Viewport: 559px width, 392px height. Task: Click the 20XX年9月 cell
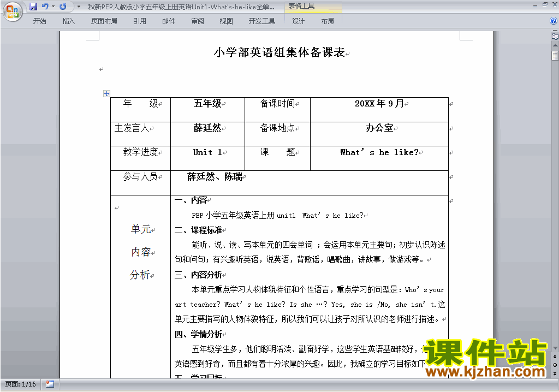coord(379,110)
